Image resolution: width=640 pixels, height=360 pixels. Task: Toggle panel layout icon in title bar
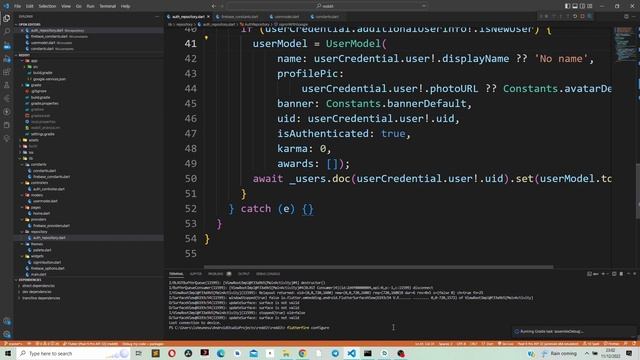(x=575, y=6)
